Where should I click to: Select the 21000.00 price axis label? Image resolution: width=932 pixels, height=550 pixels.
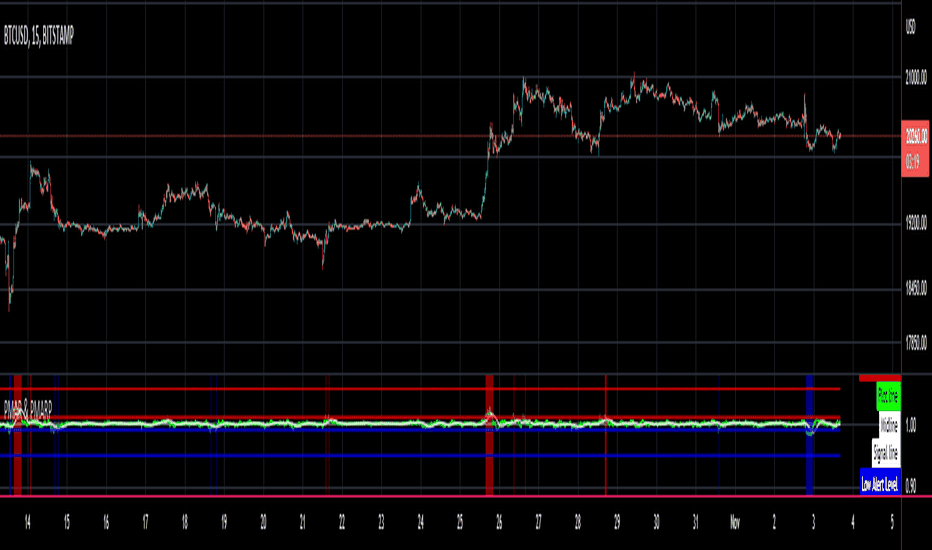(x=916, y=77)
